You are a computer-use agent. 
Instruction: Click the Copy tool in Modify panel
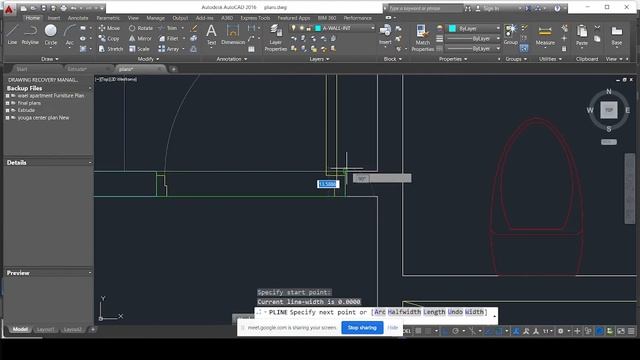pos(109,38)
